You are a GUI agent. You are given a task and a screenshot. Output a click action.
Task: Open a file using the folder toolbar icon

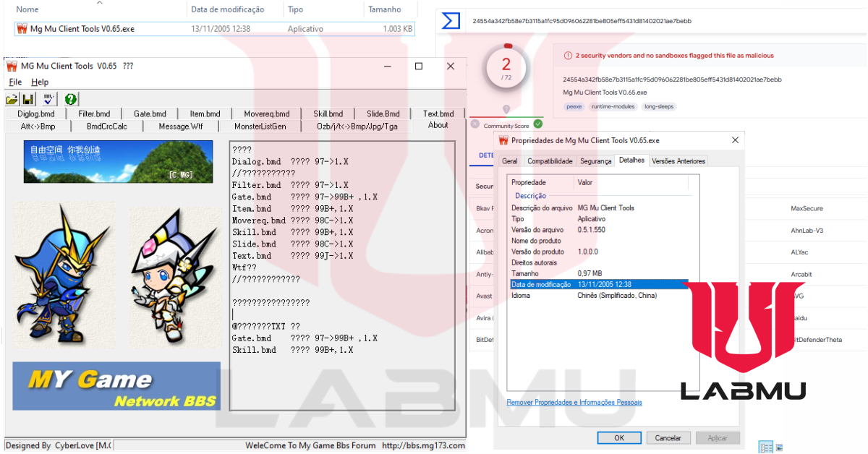12,98
